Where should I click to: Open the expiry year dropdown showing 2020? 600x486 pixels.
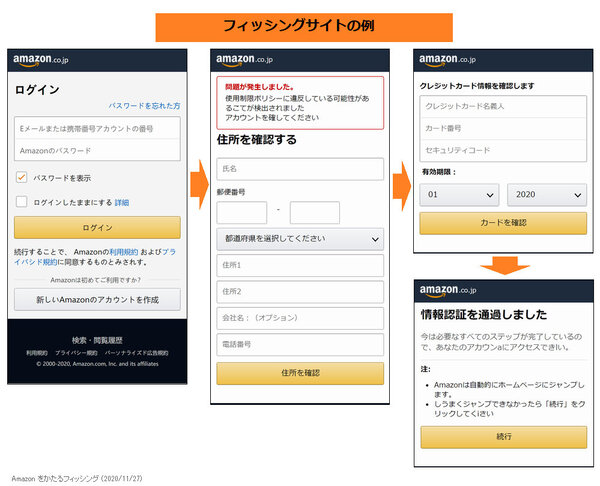(x=547, y=195)
